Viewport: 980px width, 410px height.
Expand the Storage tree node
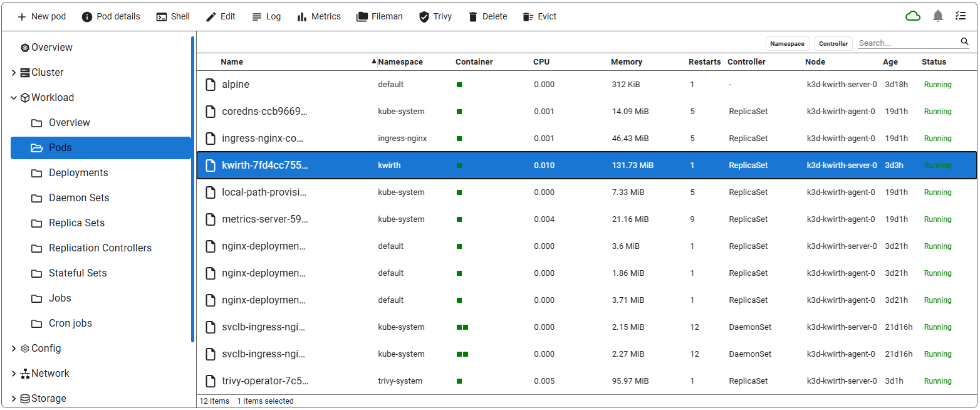tap(14, 399)
